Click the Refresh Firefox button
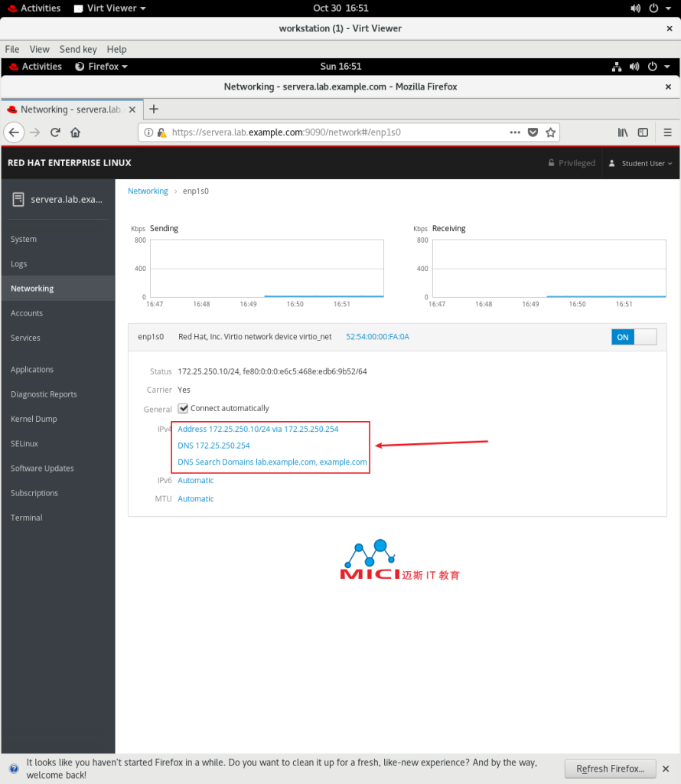The height and width of the screenshot is (784, 681). [610, 769]
